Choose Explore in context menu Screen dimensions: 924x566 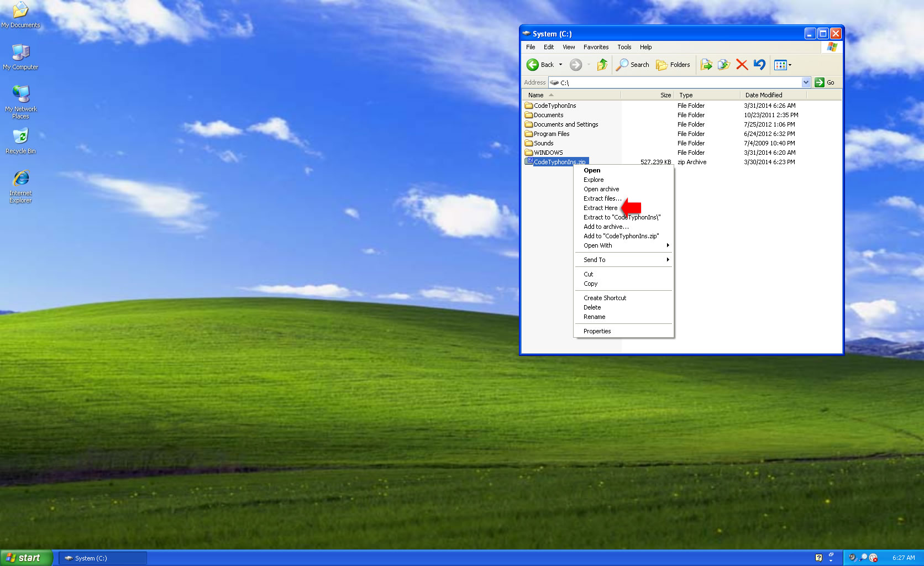pyautogui.click(x=624, y=180)
